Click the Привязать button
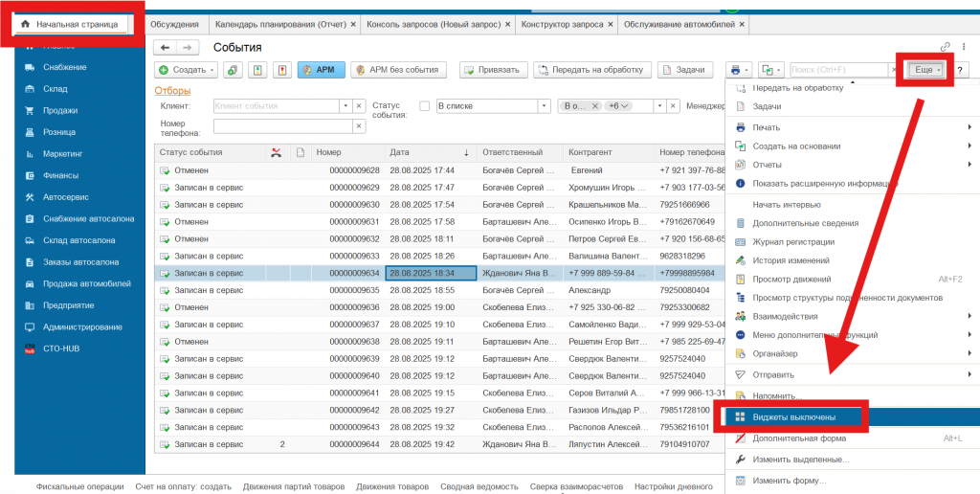This screenshot has width=980, height=494. [x=494, y=70]
